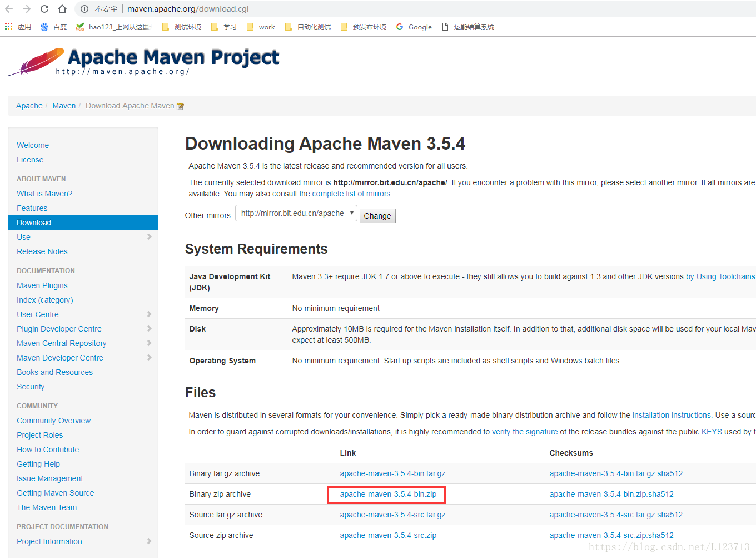Open the Other mirrors dropdown
756x558 pixels.
(x=296, y=213)
